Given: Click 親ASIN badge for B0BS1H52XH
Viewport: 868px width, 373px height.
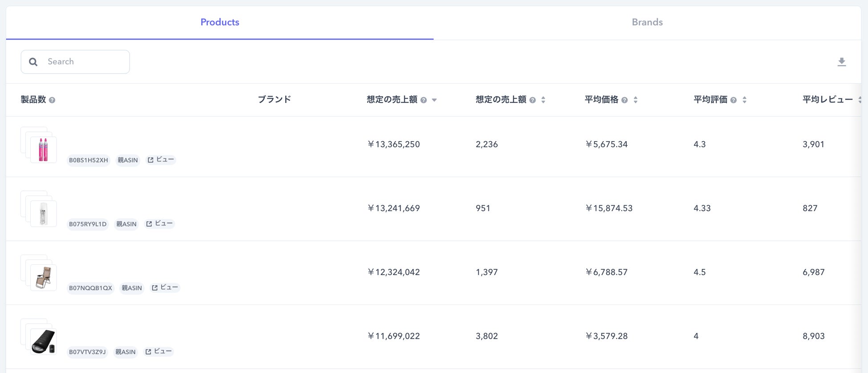Looking at the screenshot, I should click(x=128, y=160).
